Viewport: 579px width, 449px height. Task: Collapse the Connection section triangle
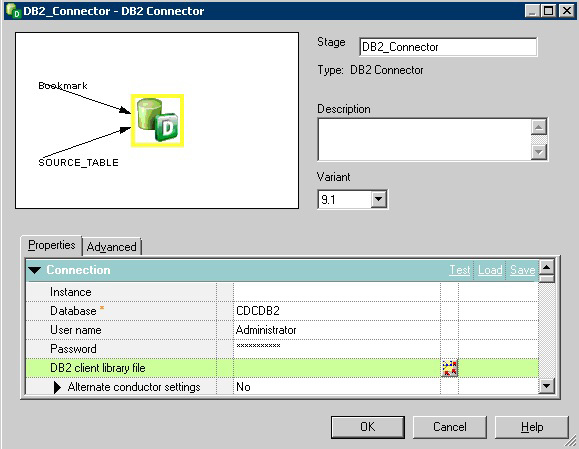[x=35, y=270]
